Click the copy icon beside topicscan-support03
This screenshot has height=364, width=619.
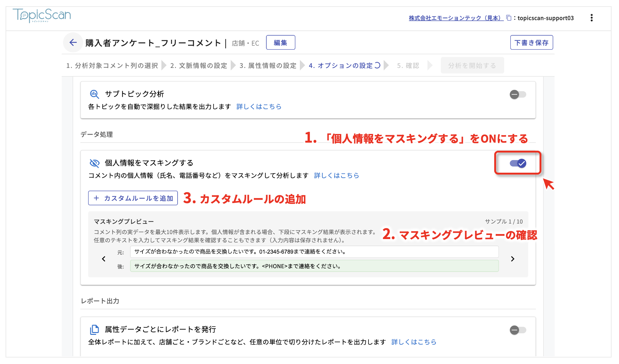click(508, 18)
